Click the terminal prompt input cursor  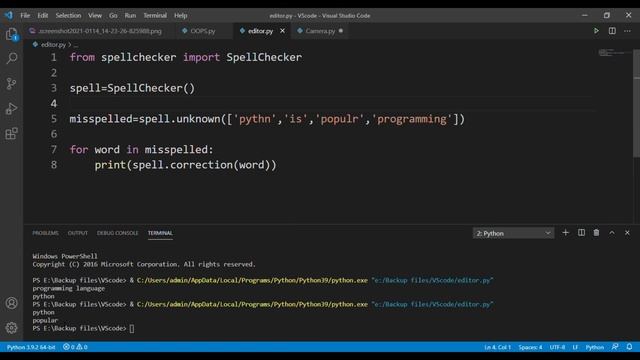tap(132, 329)
